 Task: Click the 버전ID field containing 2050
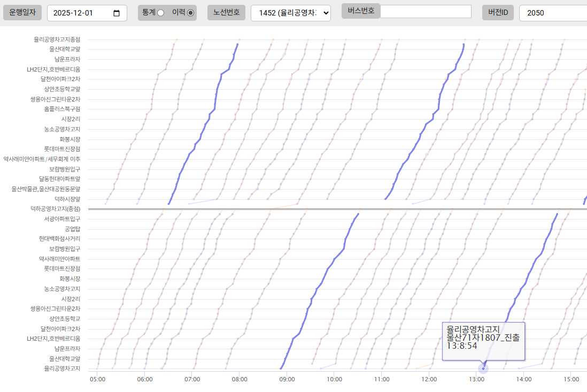pyautogui.click(x=552, y=13)
